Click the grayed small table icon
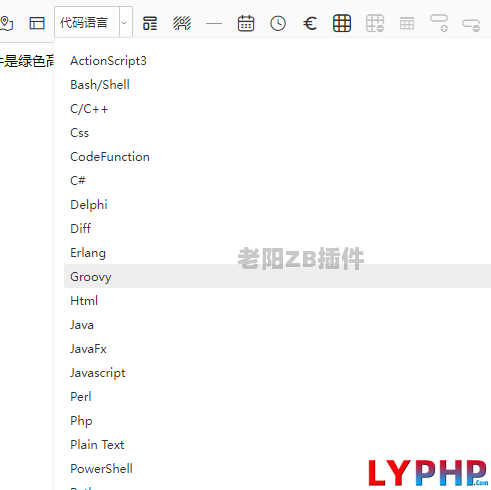 407,23
